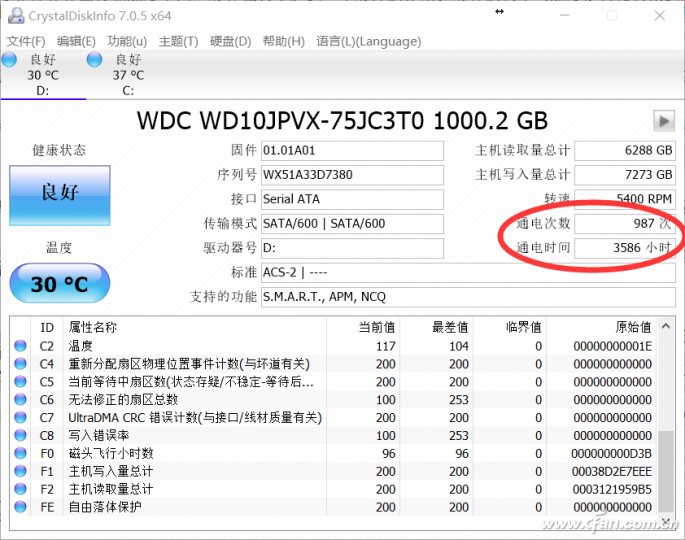Click raw value 0003121959B5
The height and width of the screenshot is (540, 685).
pyautogui.click(x=612, y=490)
